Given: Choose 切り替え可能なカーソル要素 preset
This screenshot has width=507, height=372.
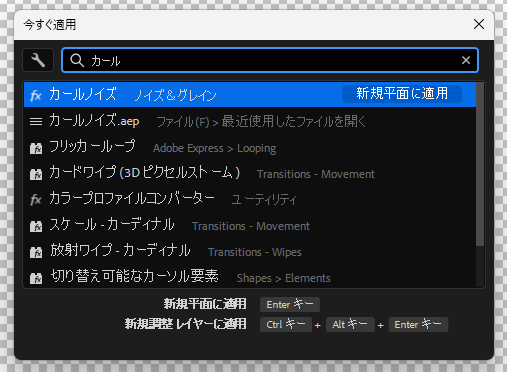Looking at the screenshot, I should coord(250,276).
